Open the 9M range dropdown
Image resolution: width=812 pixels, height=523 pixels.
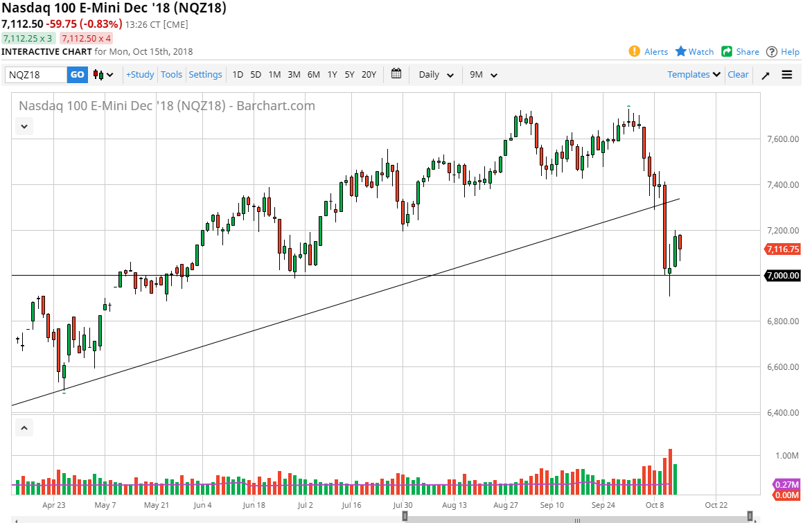click(x=483, y=74)
